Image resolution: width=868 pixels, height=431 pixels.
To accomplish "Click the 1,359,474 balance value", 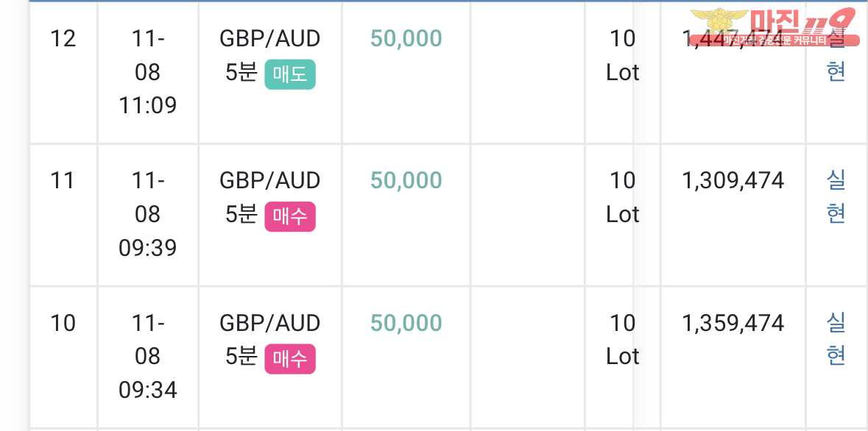I will coord(733,323).
